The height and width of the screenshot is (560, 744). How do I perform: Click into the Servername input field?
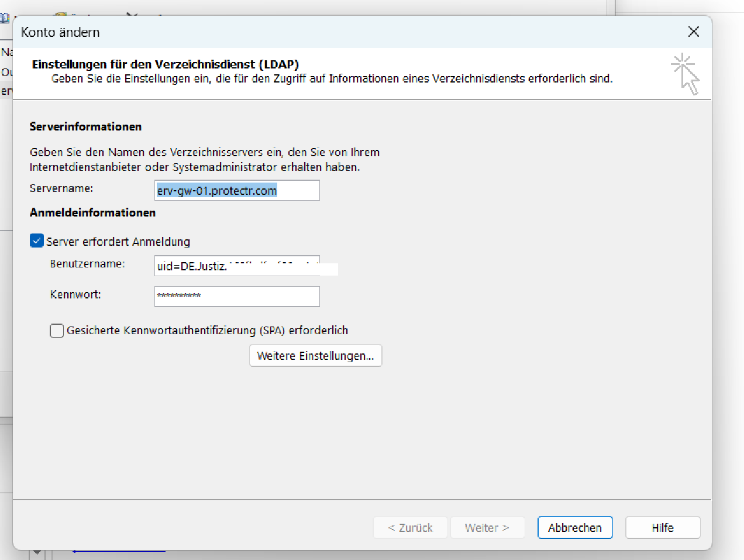[237, 190]
